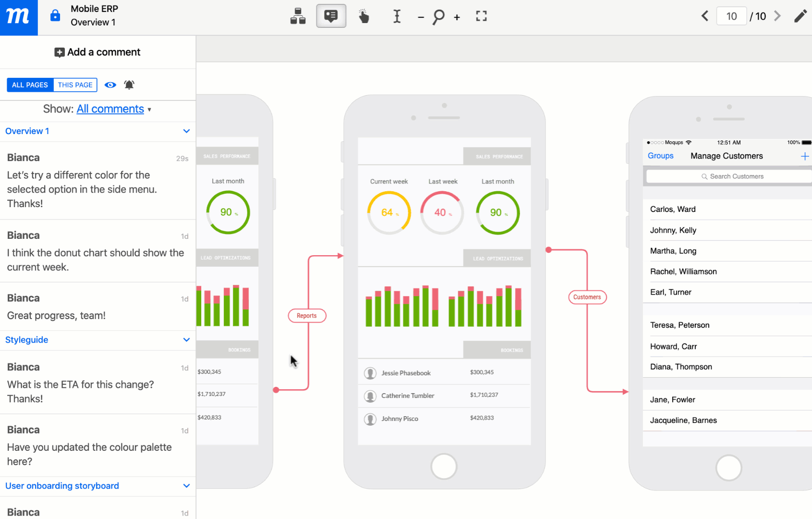Click the page number input field
The width and height of the screenshot is (812, 519).
(x=731, y=16)
